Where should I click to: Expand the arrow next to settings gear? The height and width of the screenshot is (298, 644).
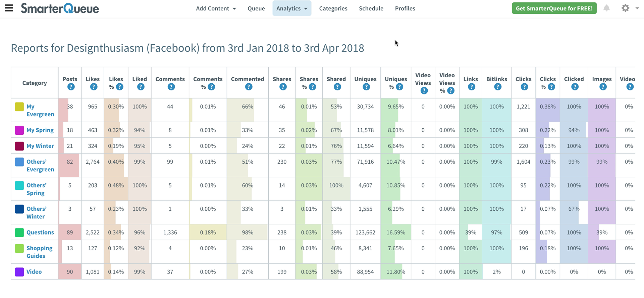coord(637,8)
